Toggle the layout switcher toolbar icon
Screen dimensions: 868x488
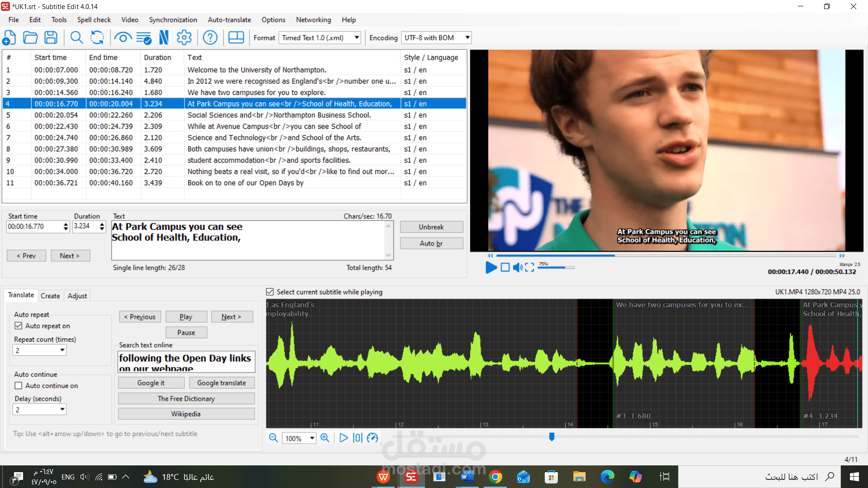pyautogui.click(x=236, y=38)
